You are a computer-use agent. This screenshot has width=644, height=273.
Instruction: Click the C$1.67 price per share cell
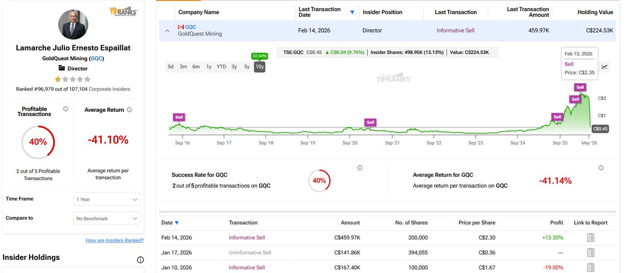click(487, 268)
